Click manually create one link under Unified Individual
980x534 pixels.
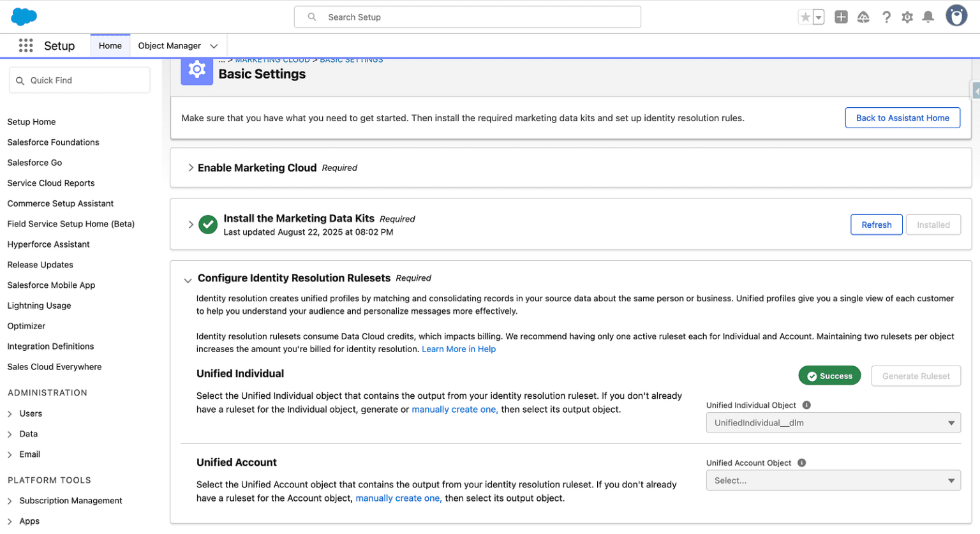455,410
